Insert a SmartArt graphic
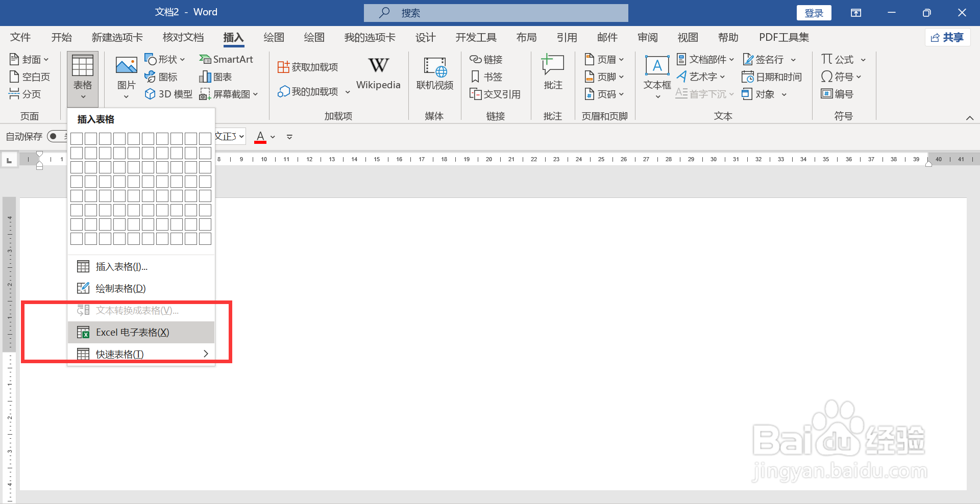The width and height of the screenshot is (980, 504). click(x=226, y=60)
